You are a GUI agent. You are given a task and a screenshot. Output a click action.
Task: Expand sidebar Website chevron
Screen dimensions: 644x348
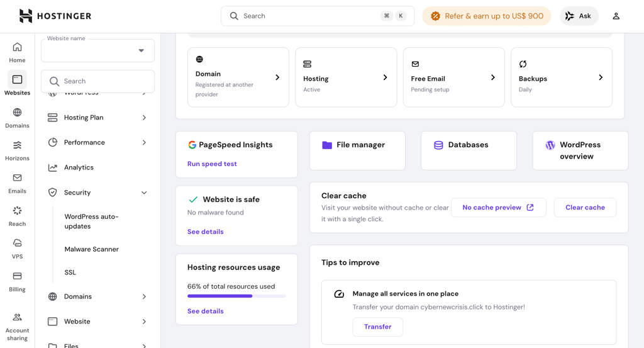pyautogui.click(x=144, y=322)
